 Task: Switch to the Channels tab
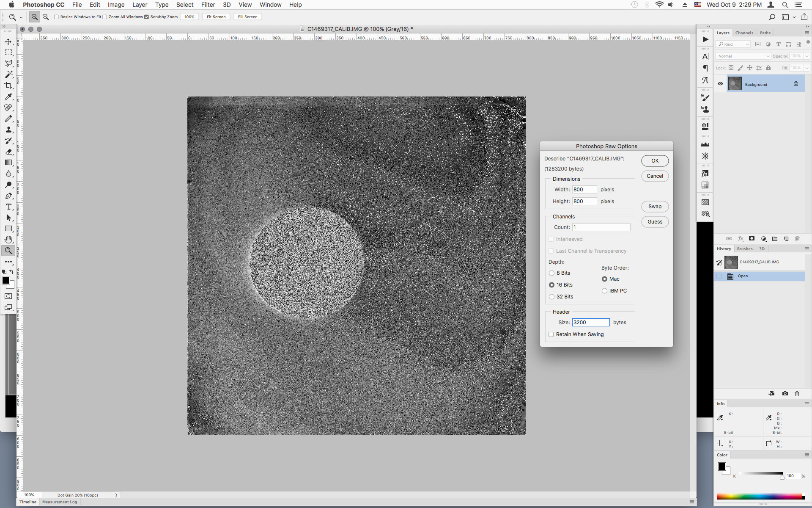coord(744,33)
